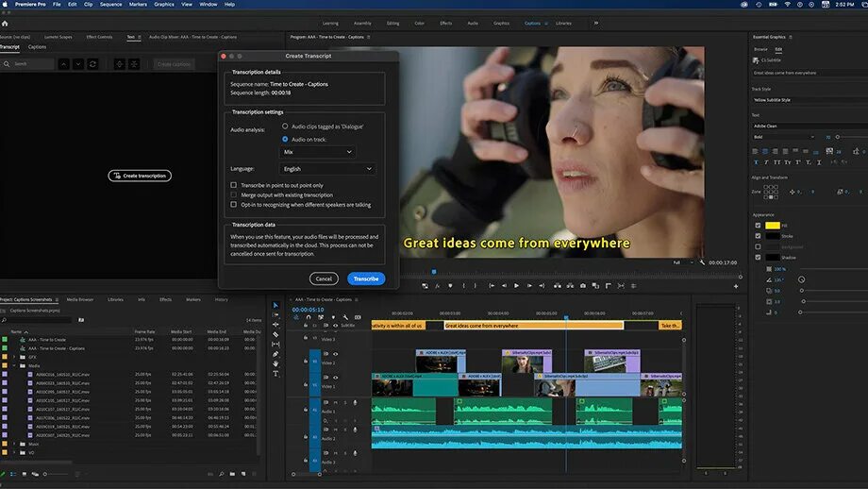
Task: Click the Home icon
Action: (5, 24)
